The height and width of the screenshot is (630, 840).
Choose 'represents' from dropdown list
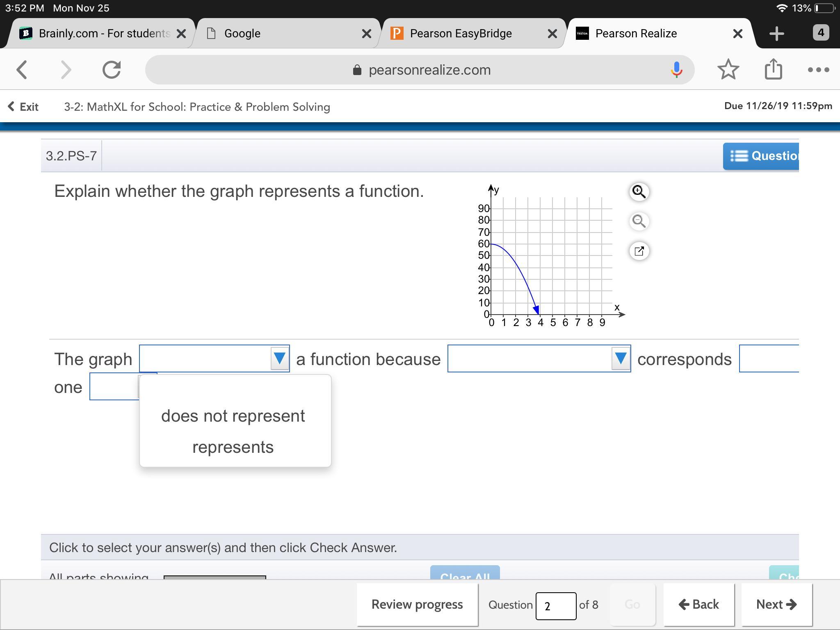233,447
